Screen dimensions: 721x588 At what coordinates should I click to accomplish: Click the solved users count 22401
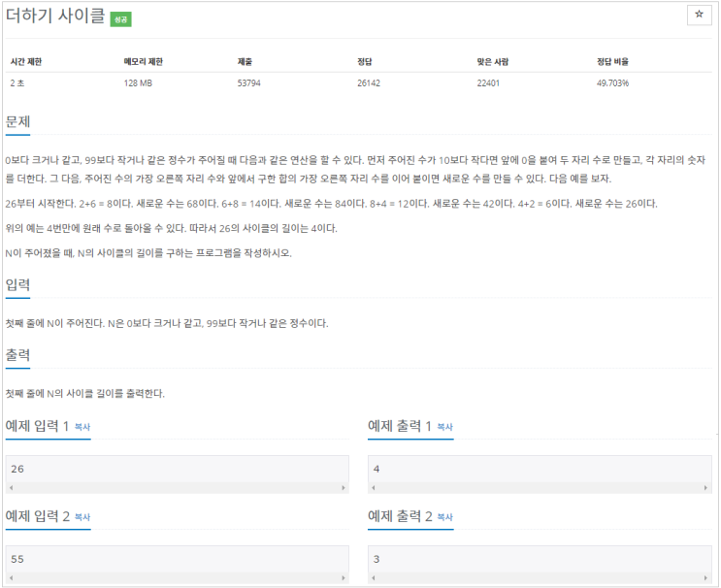coord(488,83)
